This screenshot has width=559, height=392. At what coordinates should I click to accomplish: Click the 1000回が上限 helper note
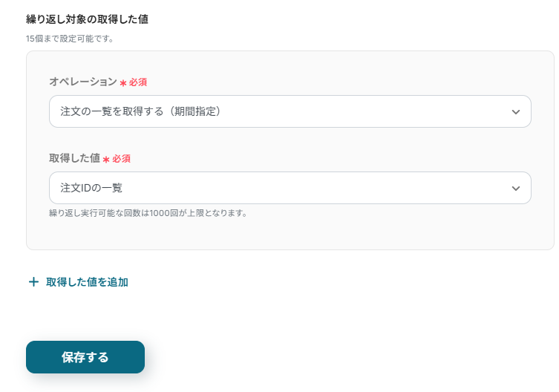pos(148,213)
